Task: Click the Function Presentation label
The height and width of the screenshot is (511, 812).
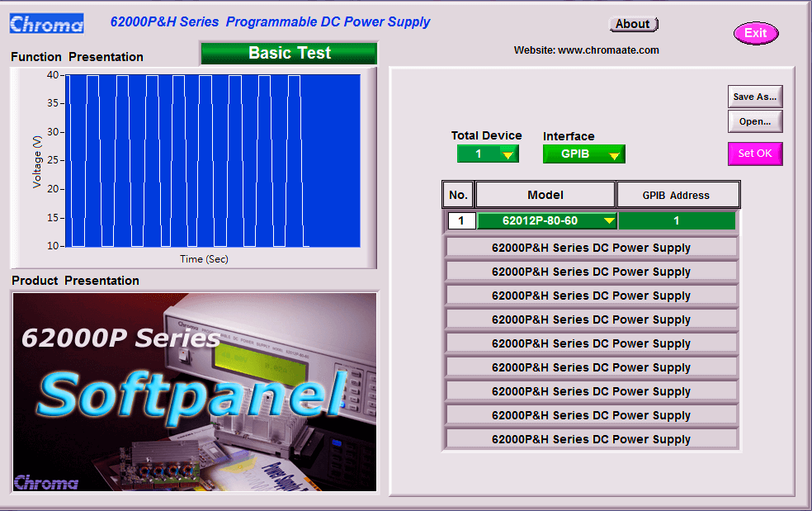Action: point(78,57)
